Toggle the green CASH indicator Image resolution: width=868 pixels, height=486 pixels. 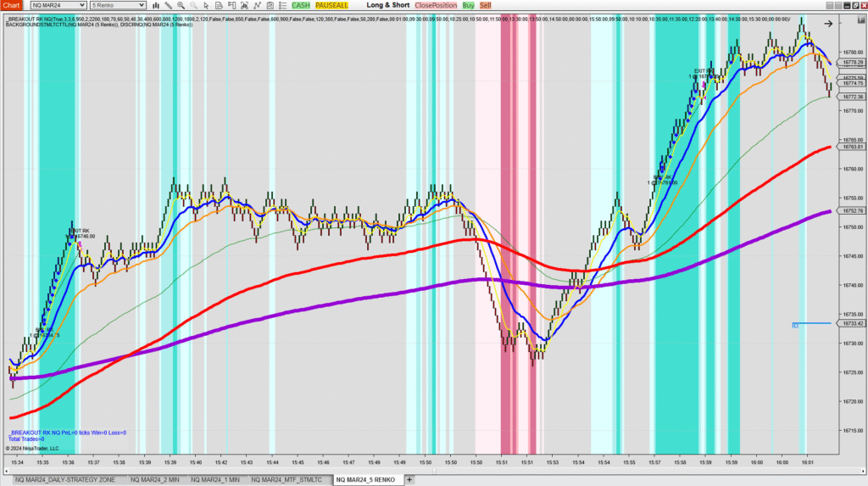click(301, 5)
